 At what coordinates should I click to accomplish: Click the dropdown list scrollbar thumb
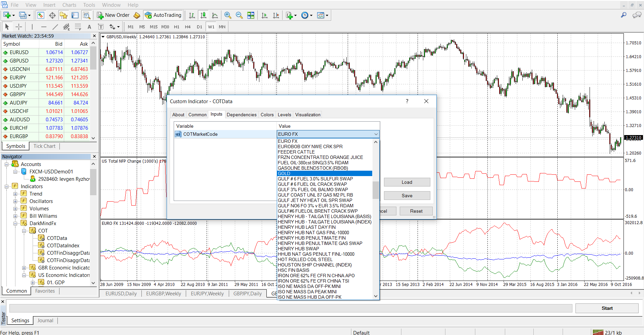pos(376,190)
